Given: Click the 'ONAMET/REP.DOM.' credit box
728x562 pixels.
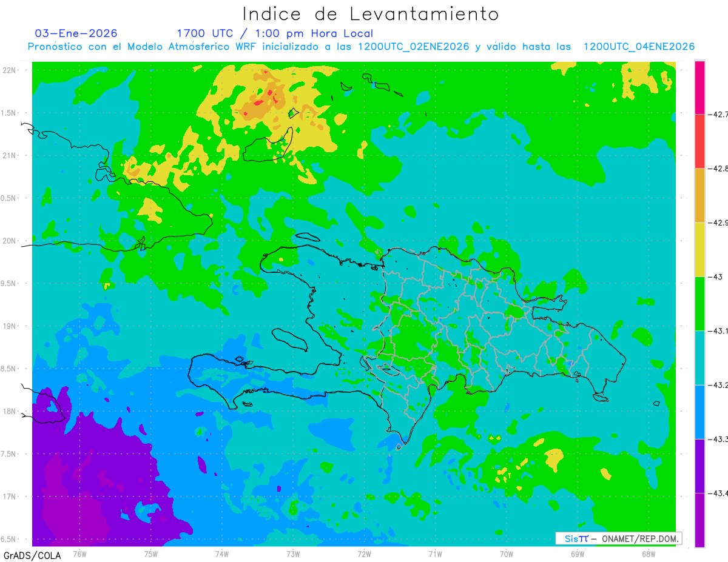Looking at the screenshot, I should (619, 538).
